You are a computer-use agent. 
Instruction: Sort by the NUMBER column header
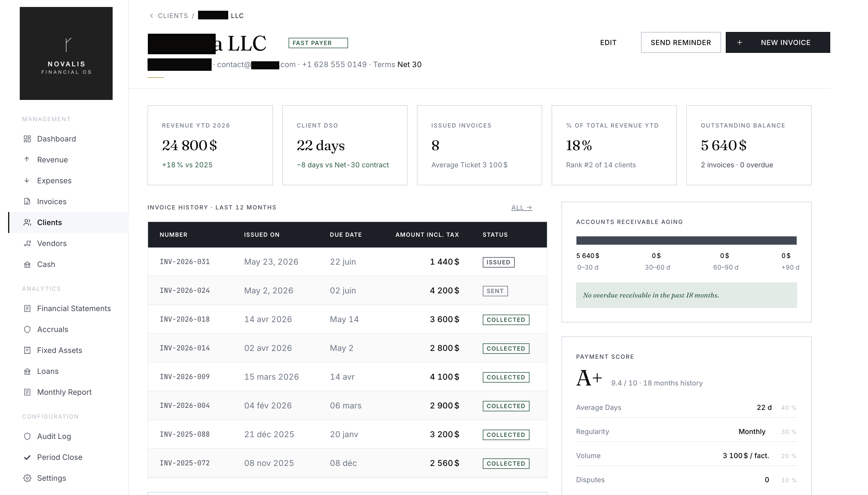[174, 235]
